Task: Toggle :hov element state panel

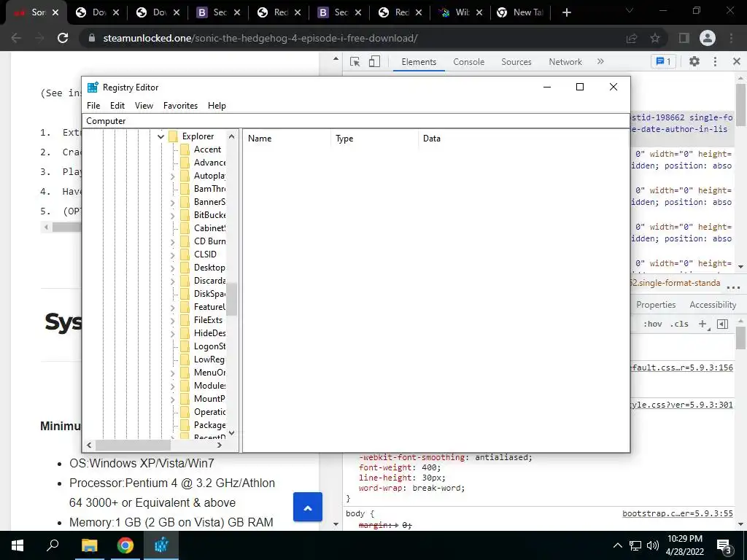Action: [x=652, y=324]
